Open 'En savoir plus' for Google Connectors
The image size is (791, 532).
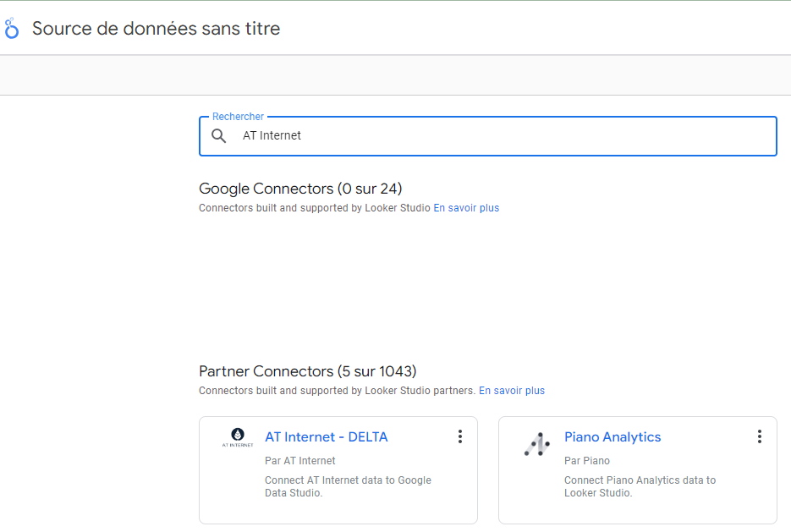(x=466, y=208)
